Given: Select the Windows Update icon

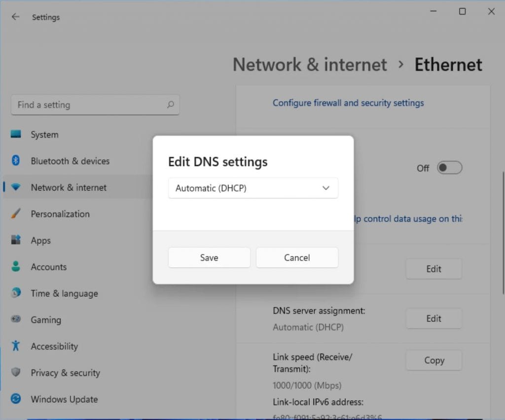Looking at the screenshot, I should (x=16, y=399).
